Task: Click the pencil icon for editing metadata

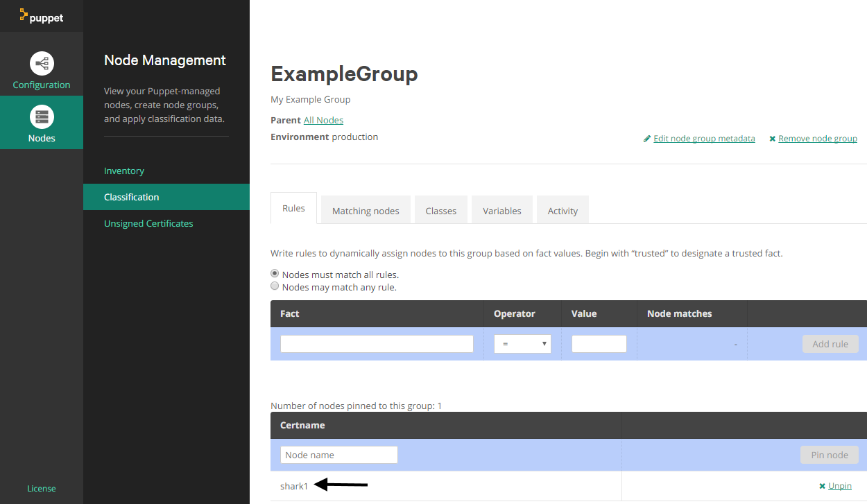Action: (647, 139)
